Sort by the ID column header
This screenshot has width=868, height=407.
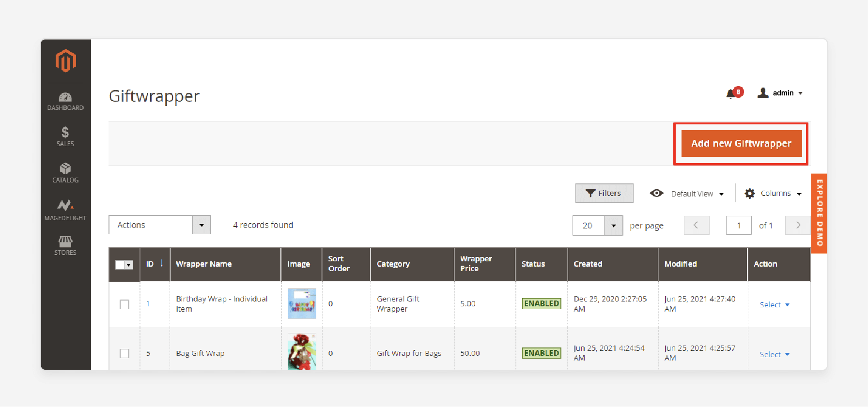point(155,264)
